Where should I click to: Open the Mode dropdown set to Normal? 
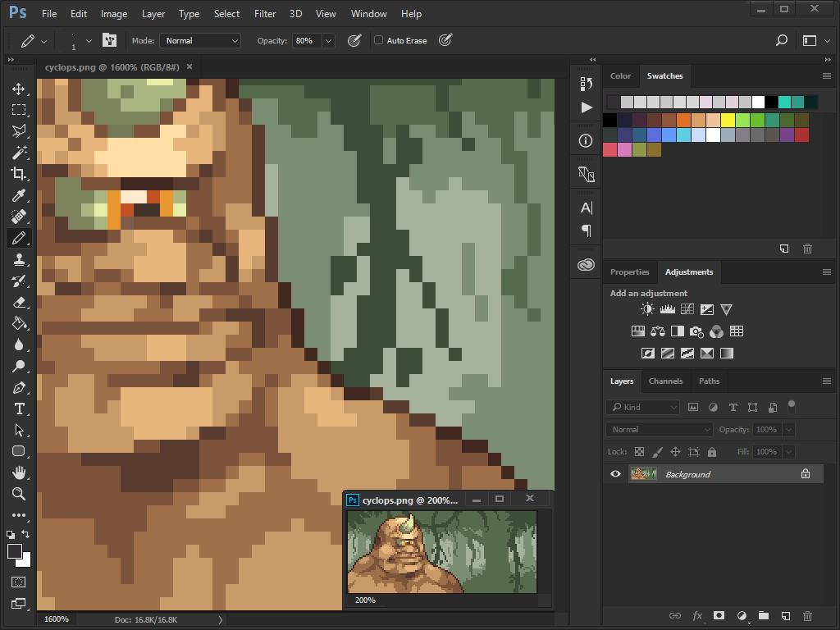(x=200, y=40)
